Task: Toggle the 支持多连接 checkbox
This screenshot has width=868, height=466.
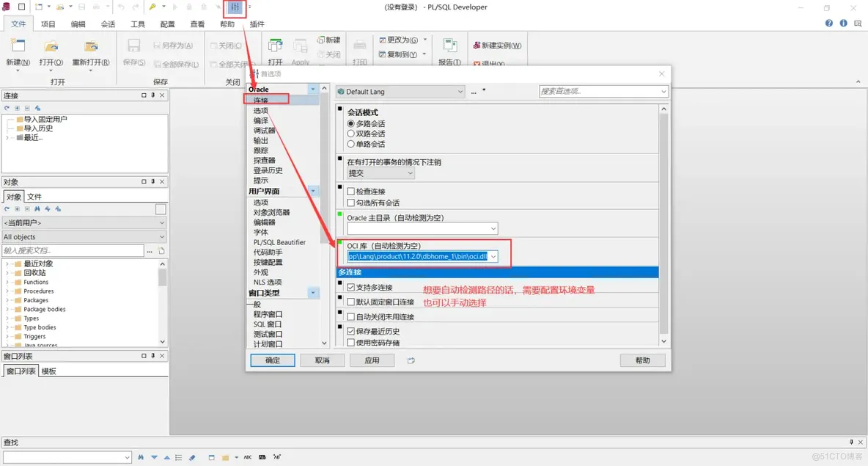Action: (x=351, y=287)
